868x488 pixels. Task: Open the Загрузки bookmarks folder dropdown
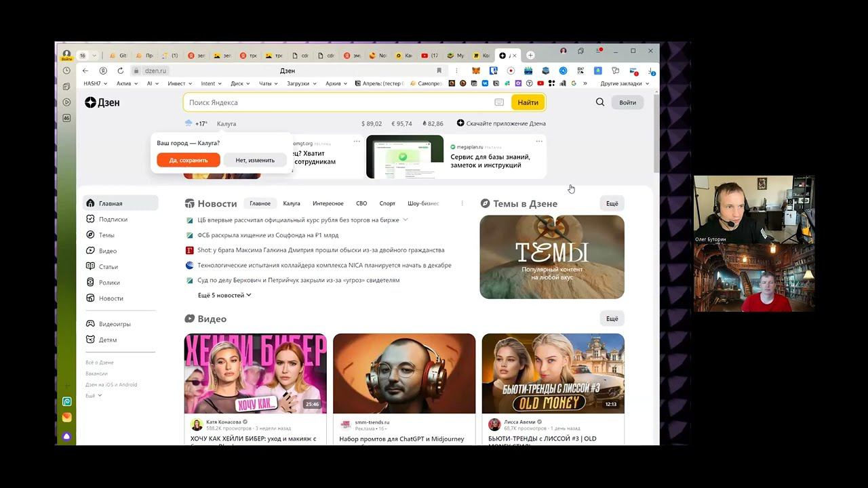pyautogui.click(x=302, y=83)
